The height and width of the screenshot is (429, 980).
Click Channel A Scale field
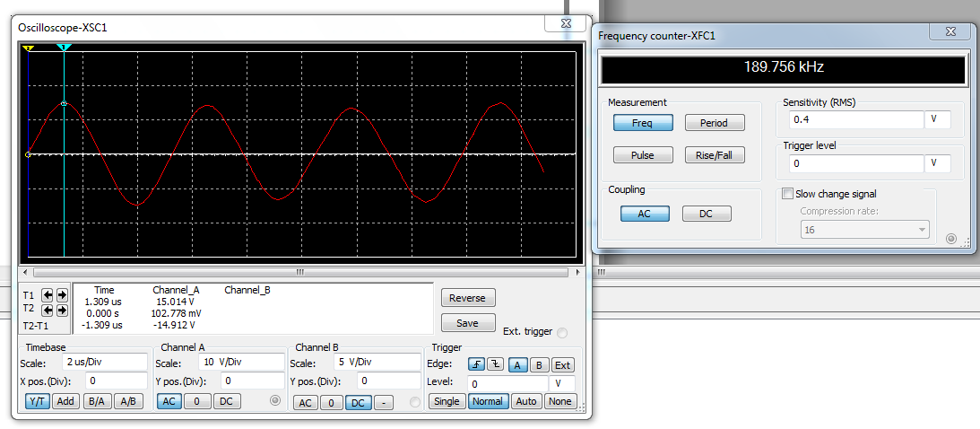coord(240,362)
